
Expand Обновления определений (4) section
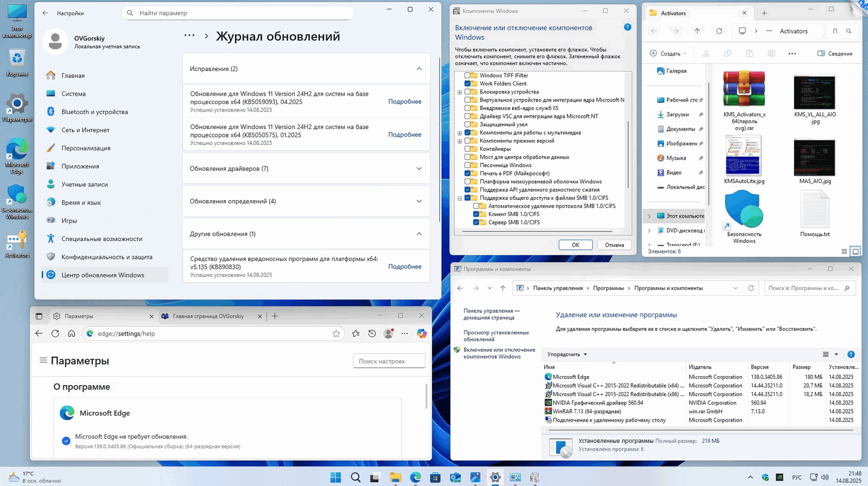click(x=419, y=201)
